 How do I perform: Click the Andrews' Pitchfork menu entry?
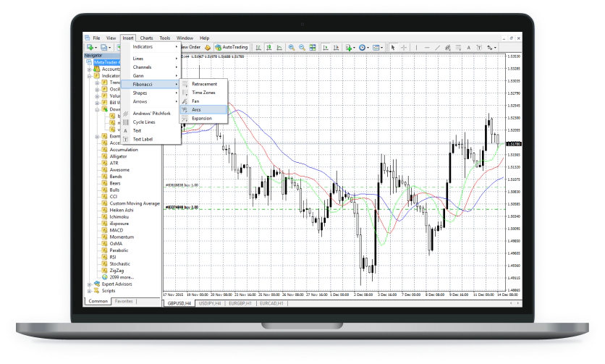pyautogui.click(x=153, y=114)
